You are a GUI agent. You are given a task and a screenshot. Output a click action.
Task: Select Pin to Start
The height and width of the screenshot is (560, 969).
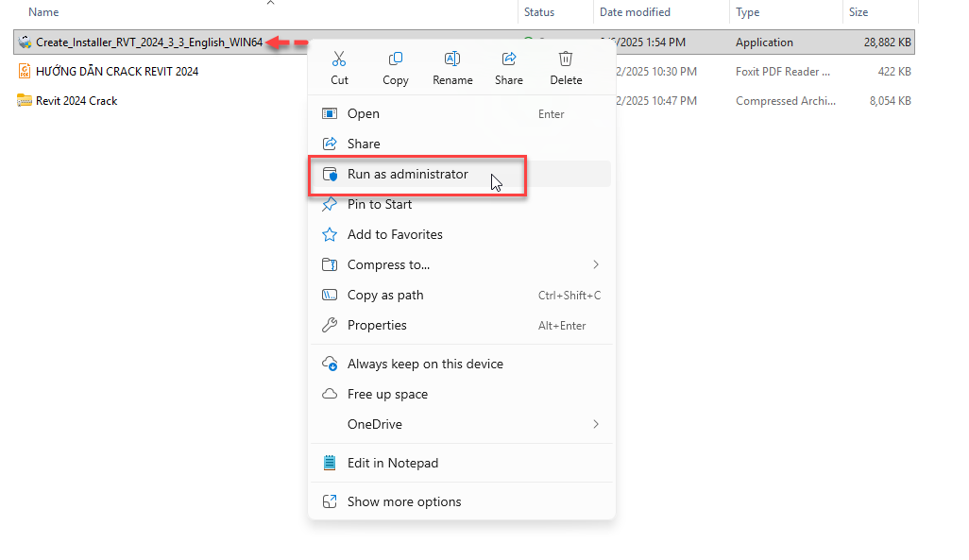point(380,205)
